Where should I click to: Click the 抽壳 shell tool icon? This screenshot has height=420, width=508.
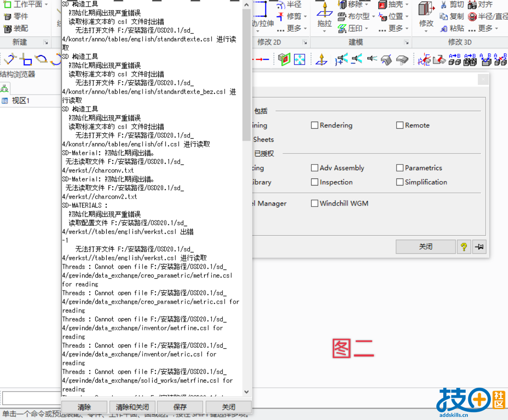click(x=383, y=4)
